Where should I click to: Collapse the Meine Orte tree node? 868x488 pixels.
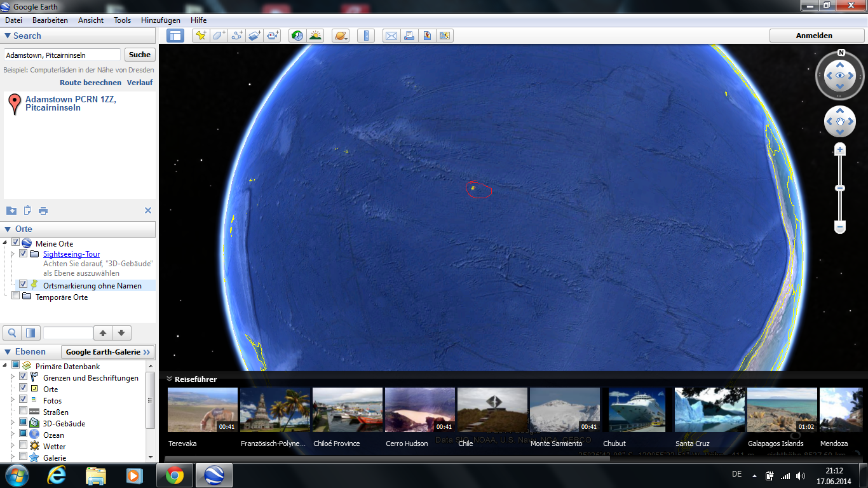6,243
